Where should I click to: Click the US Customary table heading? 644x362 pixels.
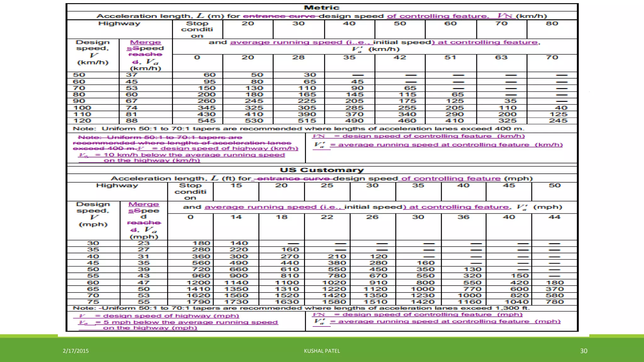point(322,170)
